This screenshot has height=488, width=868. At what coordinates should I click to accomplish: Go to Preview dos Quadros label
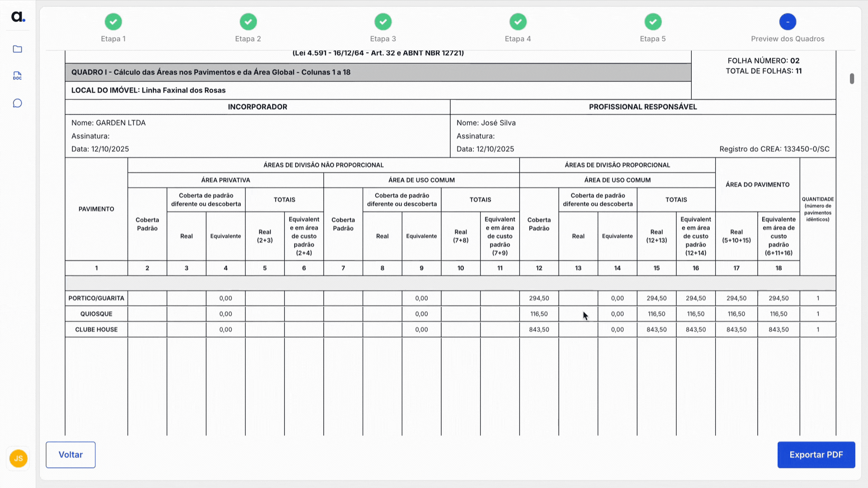(x=788, y=39)
